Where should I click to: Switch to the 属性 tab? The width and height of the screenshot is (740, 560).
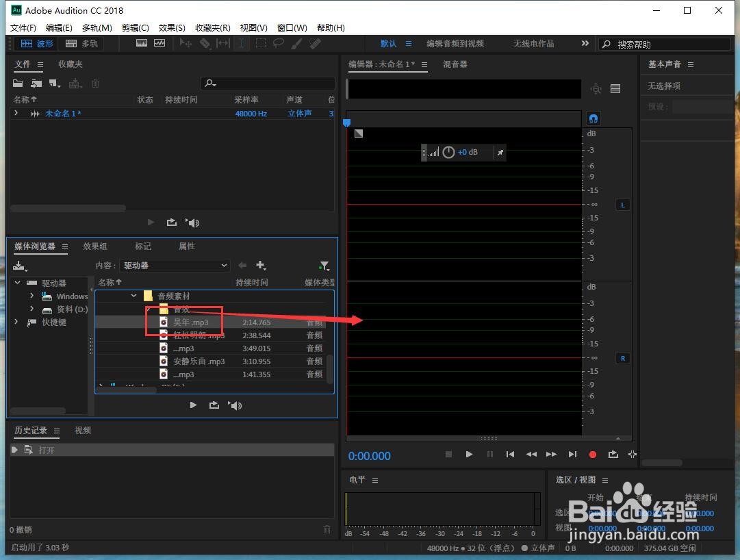click(186, 246)
